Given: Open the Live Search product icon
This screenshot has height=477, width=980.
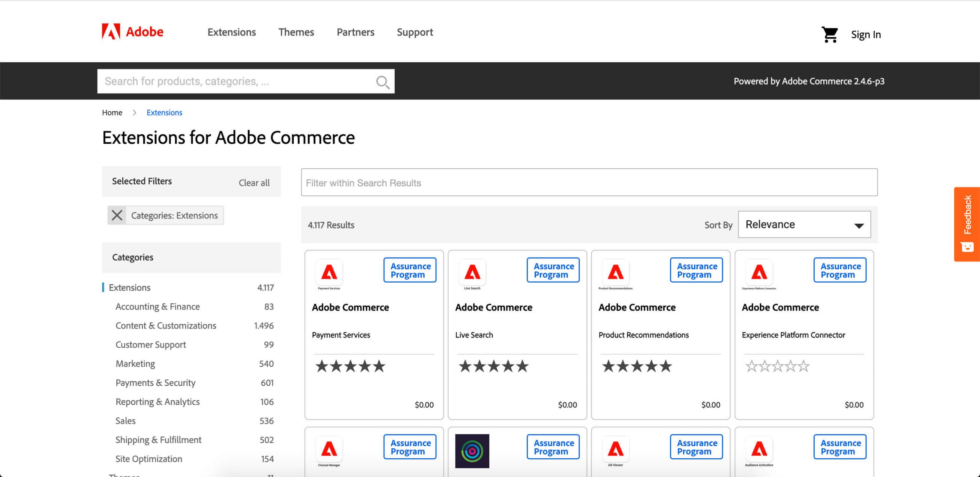Looking at the screenshot, I should pos(472,273).
